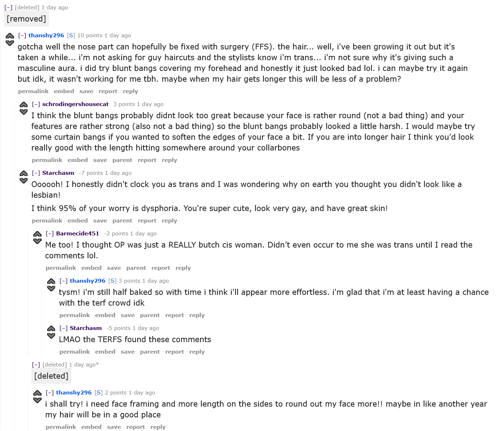Collapse the top removed comment thread
The width and height of the screenshot is (504, 431).
[x=8, y=8]
